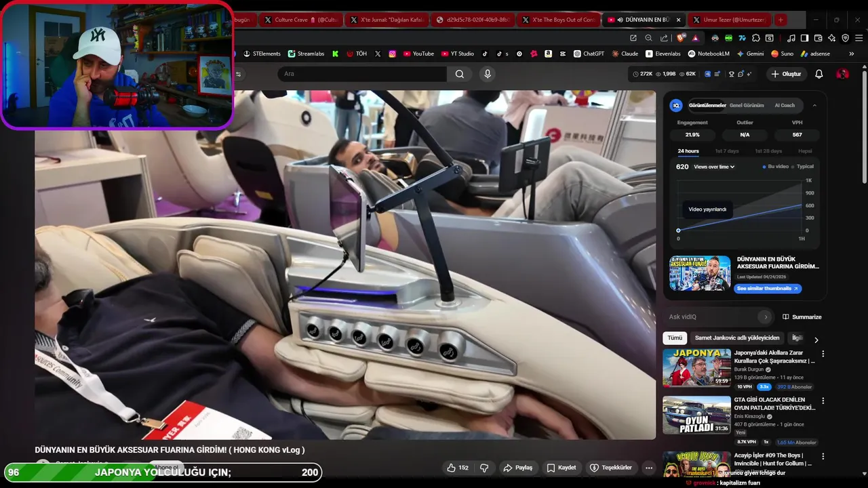Open the Gemini bookmark
This screenshot has height=488, width=868.
pos(750,54)
